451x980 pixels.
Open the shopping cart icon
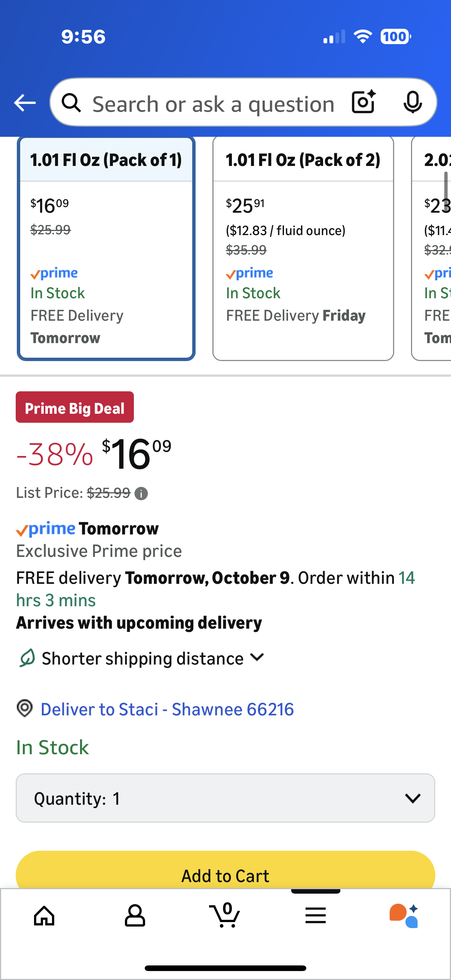225,915
